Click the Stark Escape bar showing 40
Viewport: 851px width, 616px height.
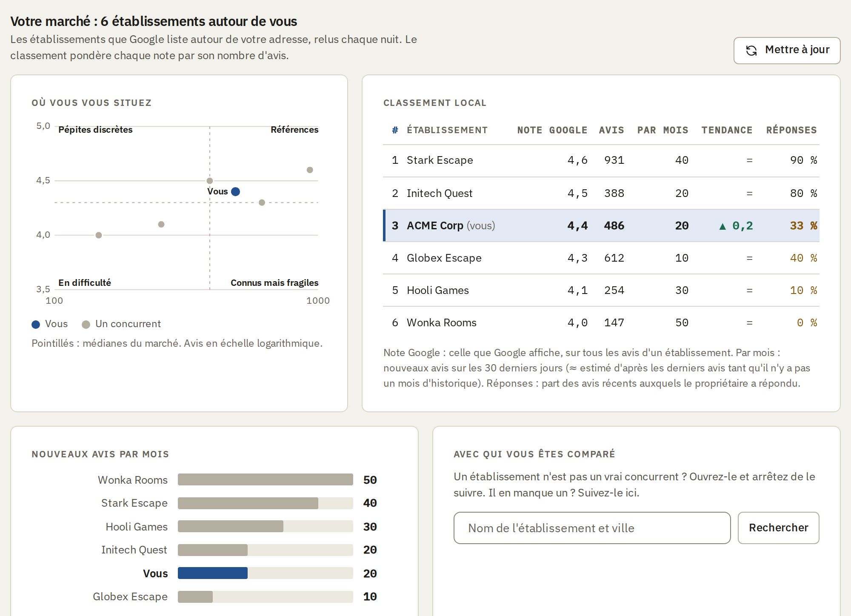tap(248, 503)
